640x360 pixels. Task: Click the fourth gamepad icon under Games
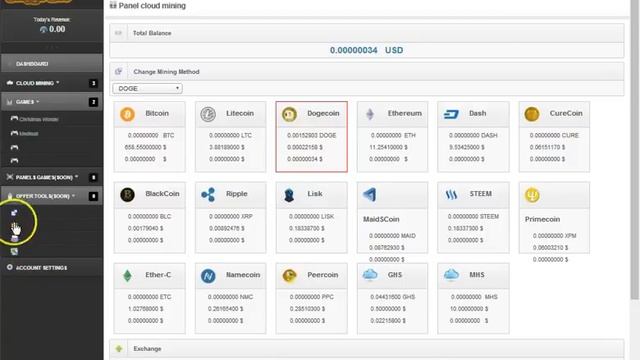point(14,160)
